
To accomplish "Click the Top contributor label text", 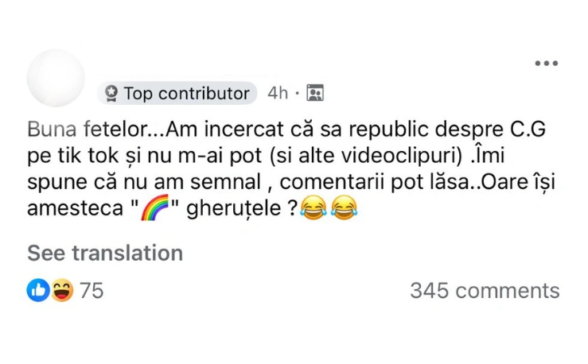I will [x=186, y=94].
